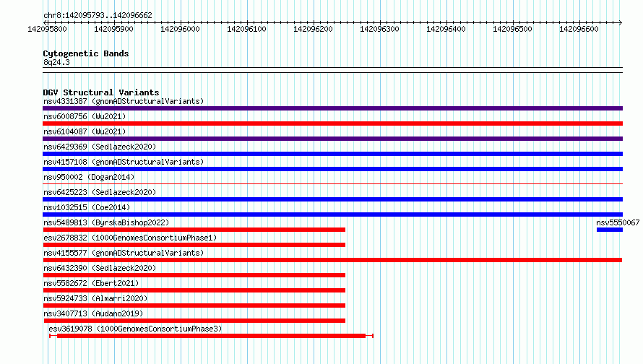The image size is (643, 364).
Task: Select the blue bar under nsv1032515
Action: coord(332,214)
